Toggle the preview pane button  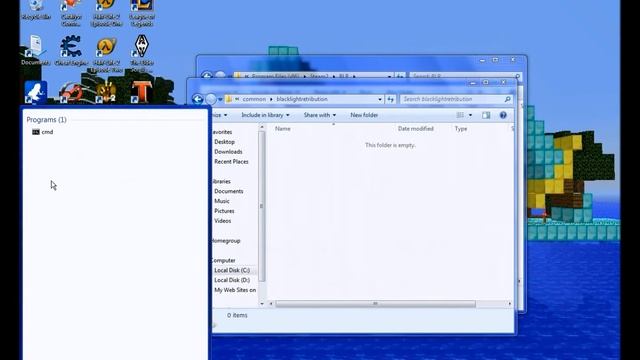point(486,115)
